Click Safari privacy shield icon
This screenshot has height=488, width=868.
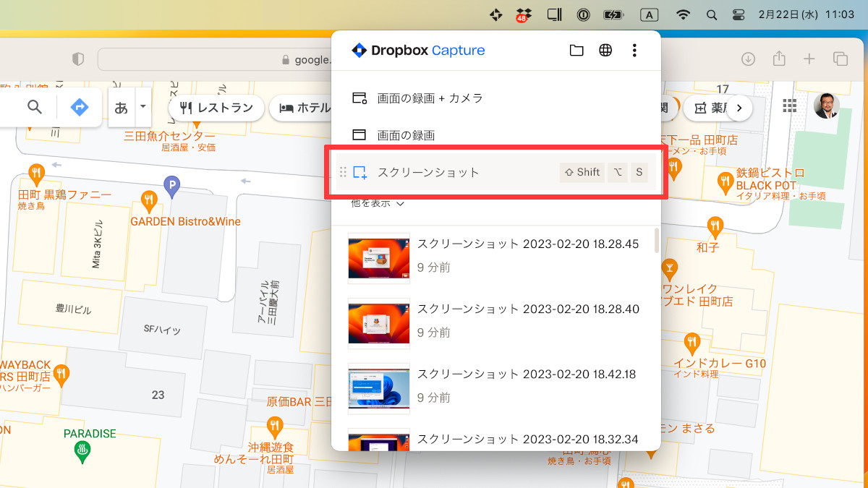click(78, 59)
